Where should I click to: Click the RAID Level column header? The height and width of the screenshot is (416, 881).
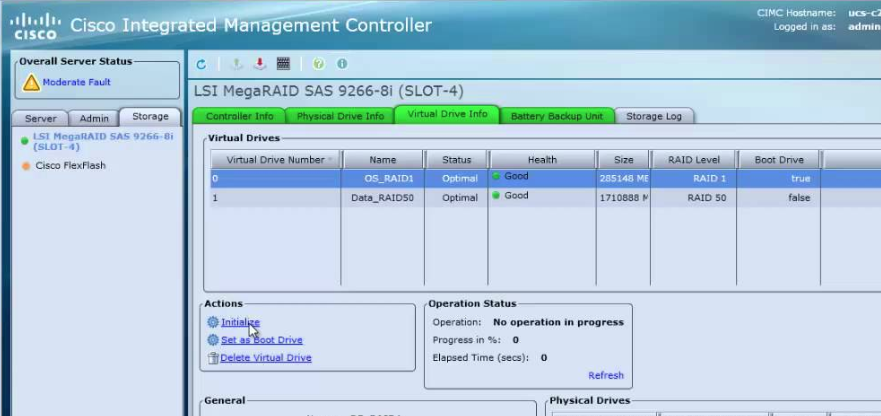click(x=694, y=160)
